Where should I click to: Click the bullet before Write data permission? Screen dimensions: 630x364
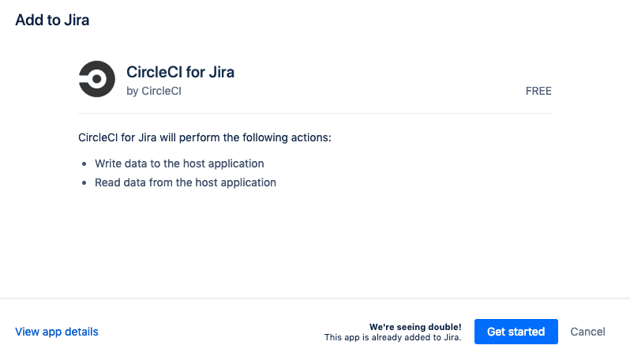point(84,164)
